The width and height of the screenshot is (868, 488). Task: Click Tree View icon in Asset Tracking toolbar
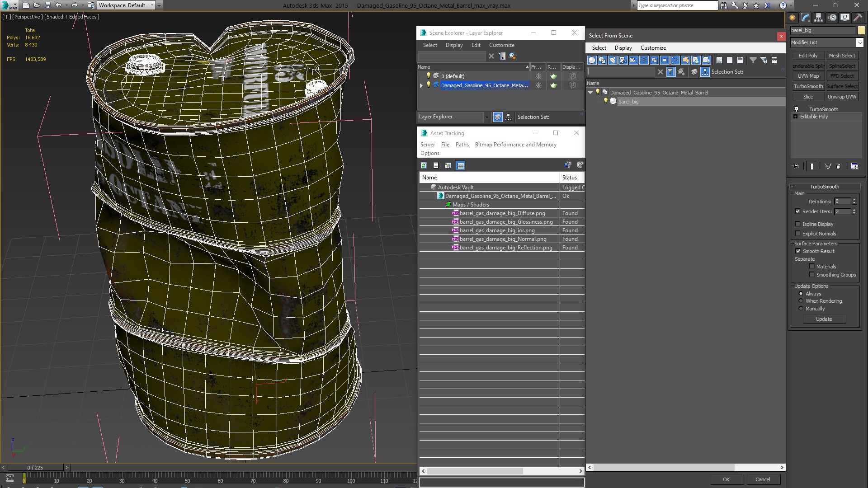coord(448,165)
